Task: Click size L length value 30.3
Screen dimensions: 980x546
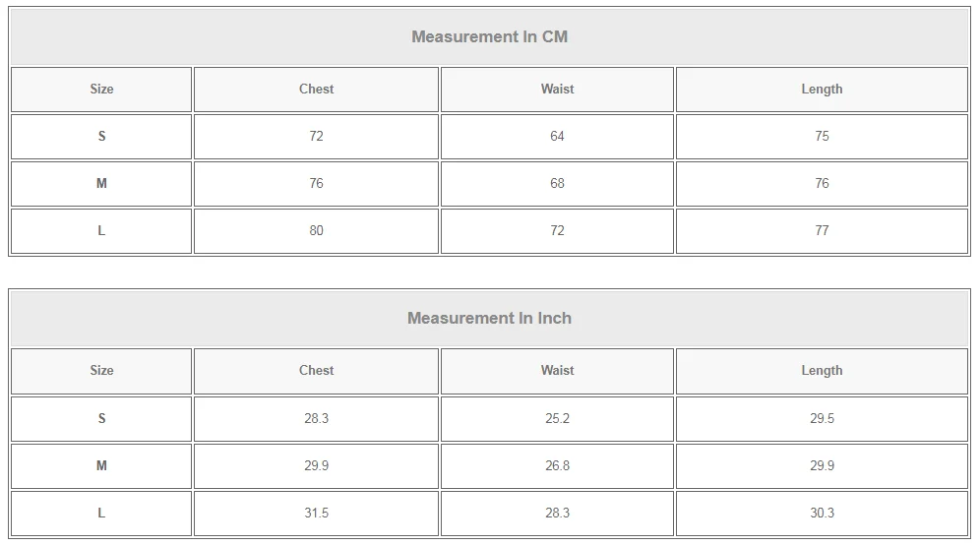Action: coord(822,514)
